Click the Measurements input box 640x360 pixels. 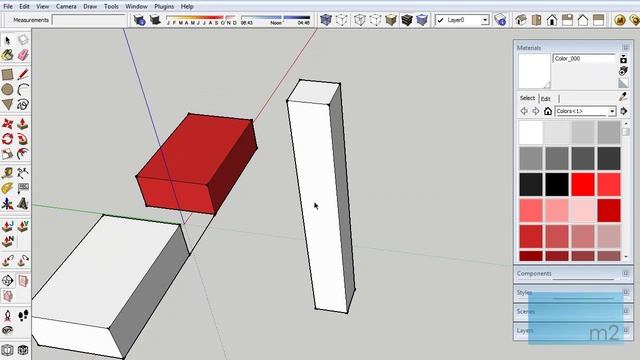pos(89,20)
